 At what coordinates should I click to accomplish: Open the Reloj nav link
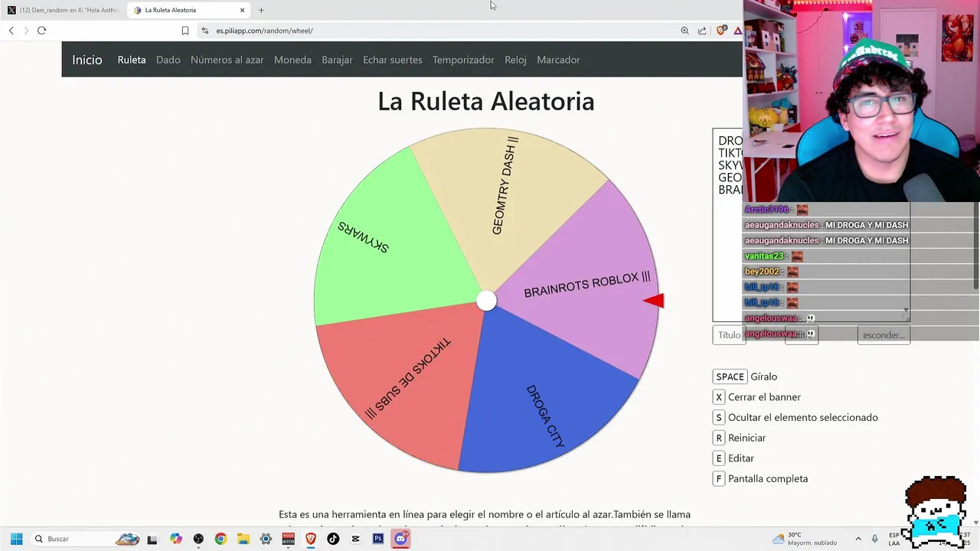click(x=515, y=60)
